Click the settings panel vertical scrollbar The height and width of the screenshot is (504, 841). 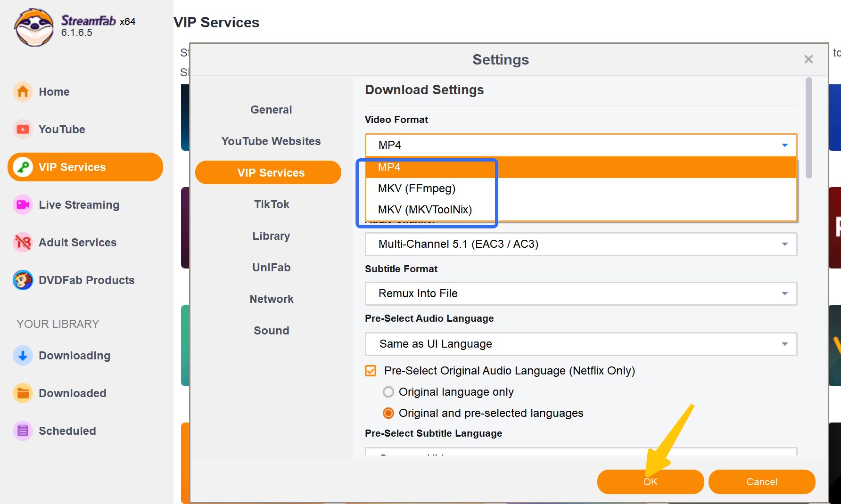click(x=809, y=128)
